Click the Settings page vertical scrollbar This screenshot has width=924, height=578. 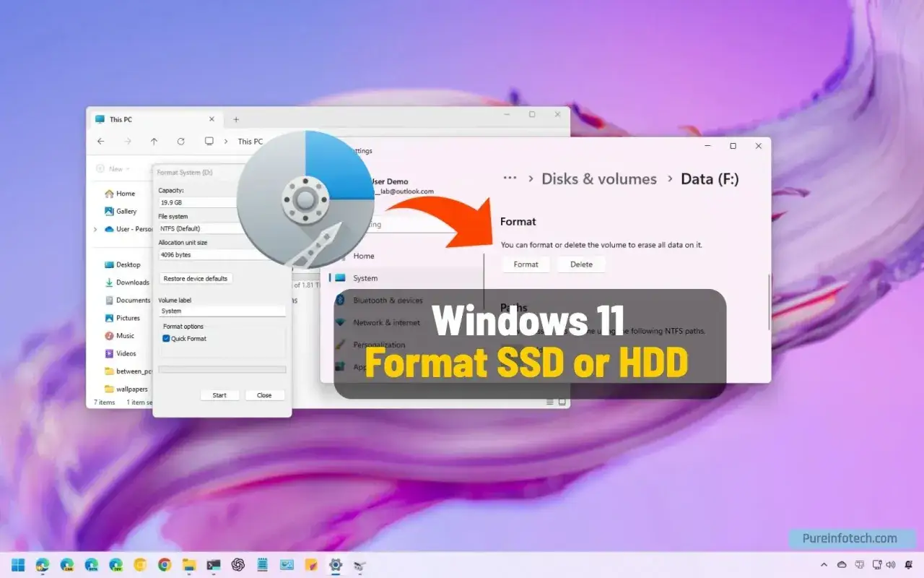coord(770,302)
